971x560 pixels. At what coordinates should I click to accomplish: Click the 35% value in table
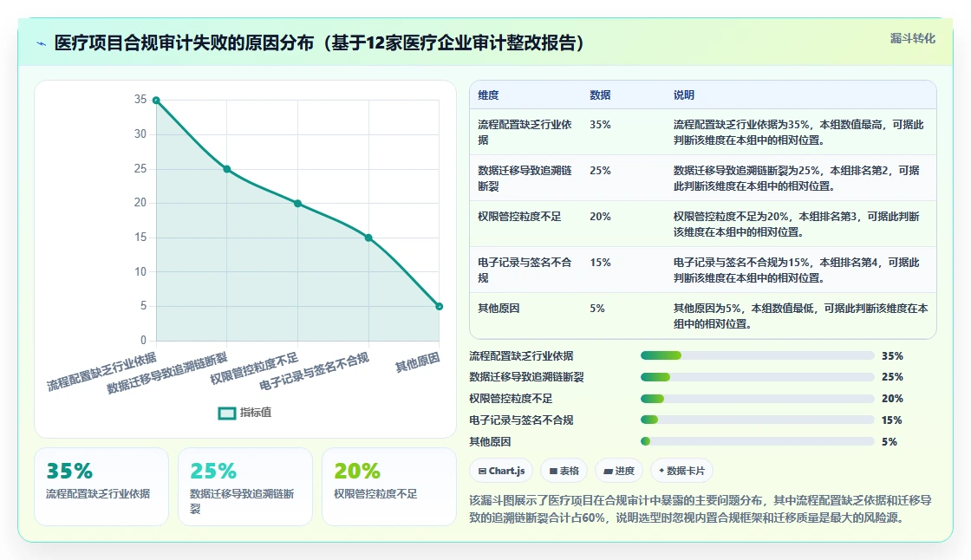(x=600, y=125)
